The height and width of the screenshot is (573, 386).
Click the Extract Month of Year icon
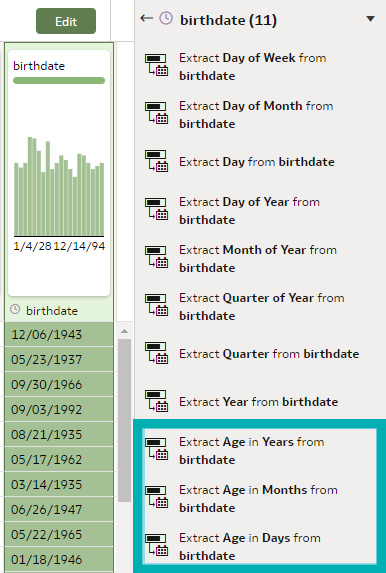(156, 257)
